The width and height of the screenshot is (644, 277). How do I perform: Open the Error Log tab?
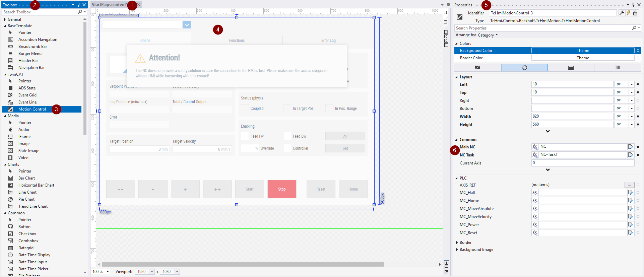(328, 41)
